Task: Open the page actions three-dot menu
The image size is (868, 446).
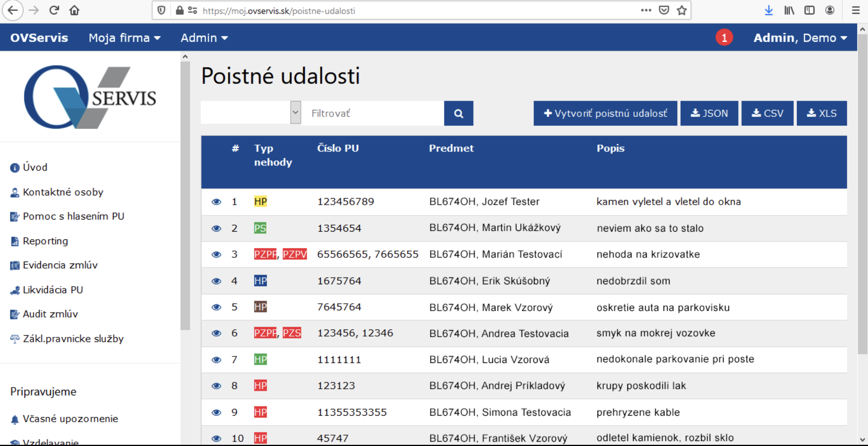Action: (646, 11)
